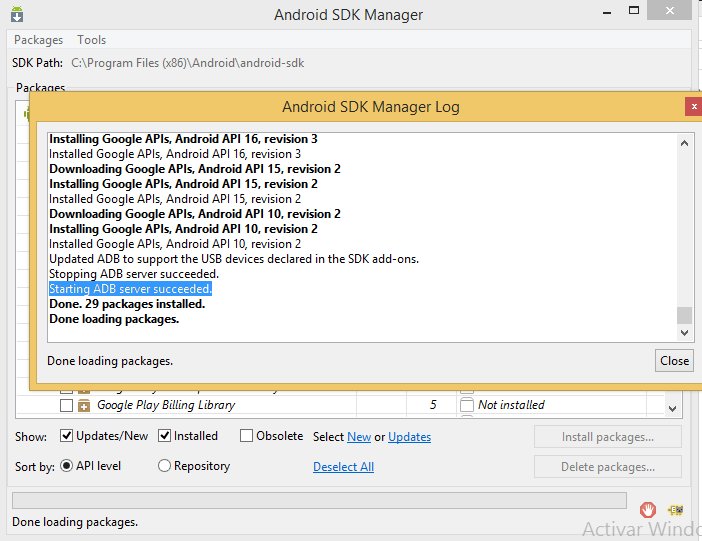Click the Delete packages button
This screenshot has height=541, width=702.
point(608,467)
